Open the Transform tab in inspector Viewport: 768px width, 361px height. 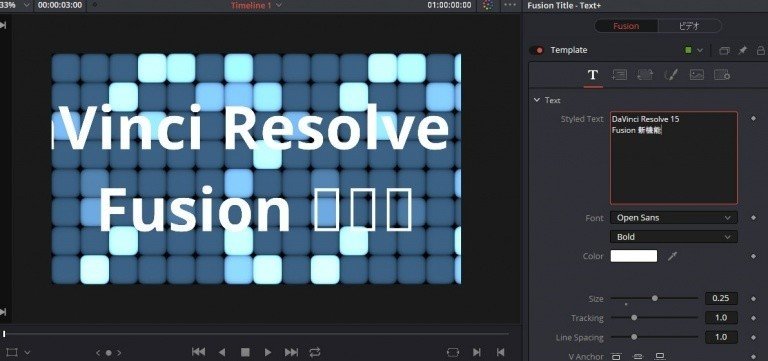(x=645, y=75)
